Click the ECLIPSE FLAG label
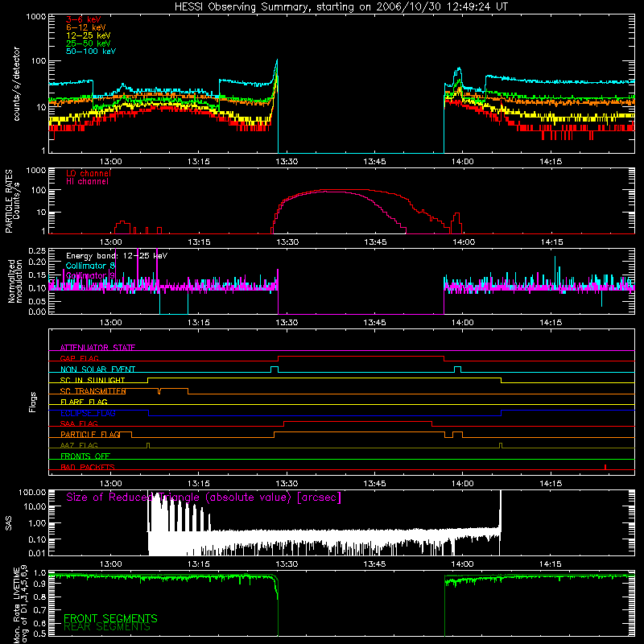The height and width of the screenshot is (644, 644). [88, 413]
